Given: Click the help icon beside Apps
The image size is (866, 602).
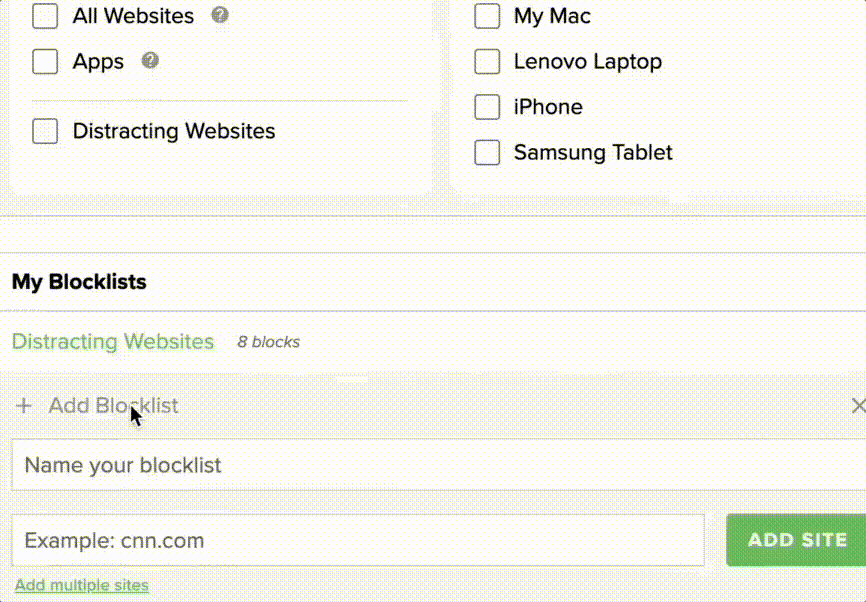Looking at the screenshot, I should [150, 61].
